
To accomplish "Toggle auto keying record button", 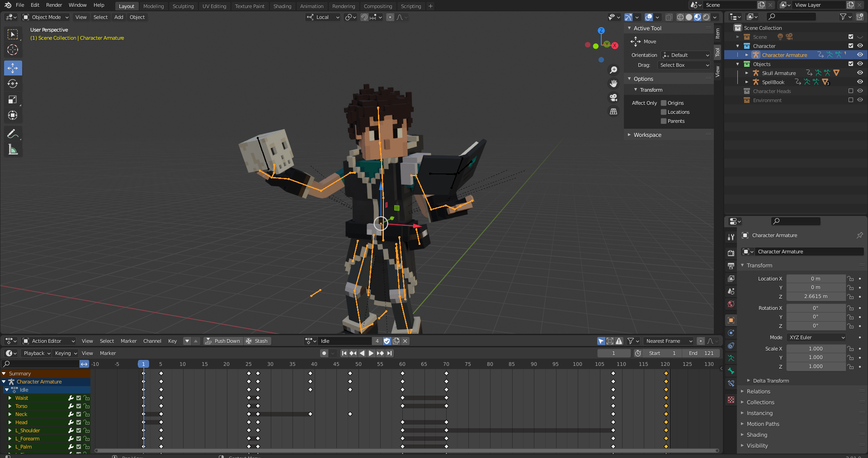I will [x=324, y=353].
